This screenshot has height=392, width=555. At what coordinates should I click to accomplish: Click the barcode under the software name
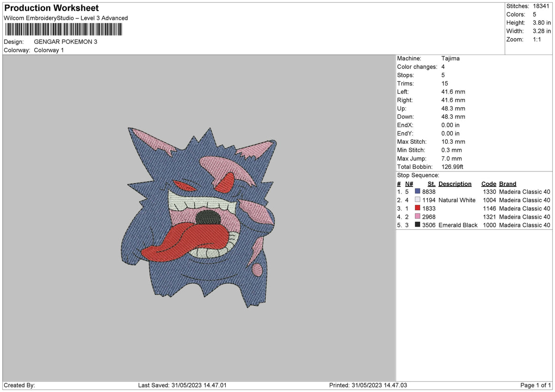point(63,30)
